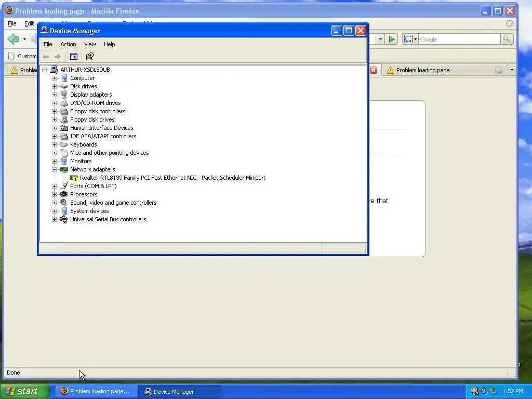Click Device Manager taskbar button
The width and height of the screenshot is (532, 399).
click(180, 392)
